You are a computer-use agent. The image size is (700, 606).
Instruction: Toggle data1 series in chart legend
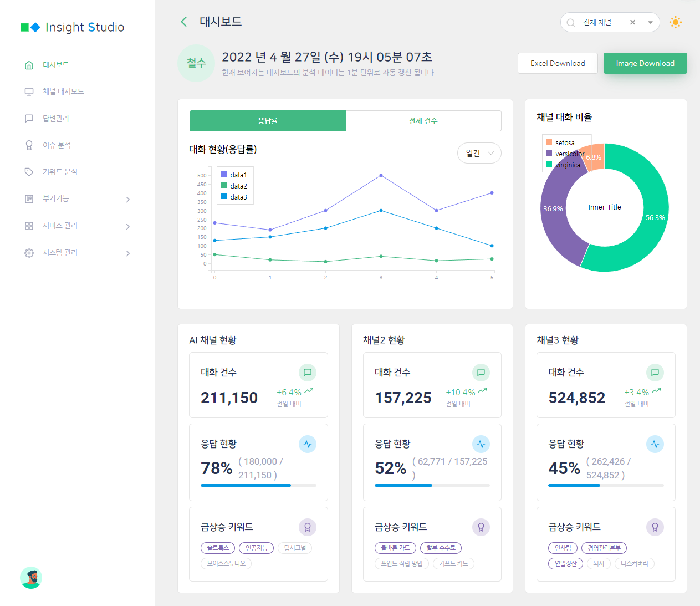(x=224, y=175)
